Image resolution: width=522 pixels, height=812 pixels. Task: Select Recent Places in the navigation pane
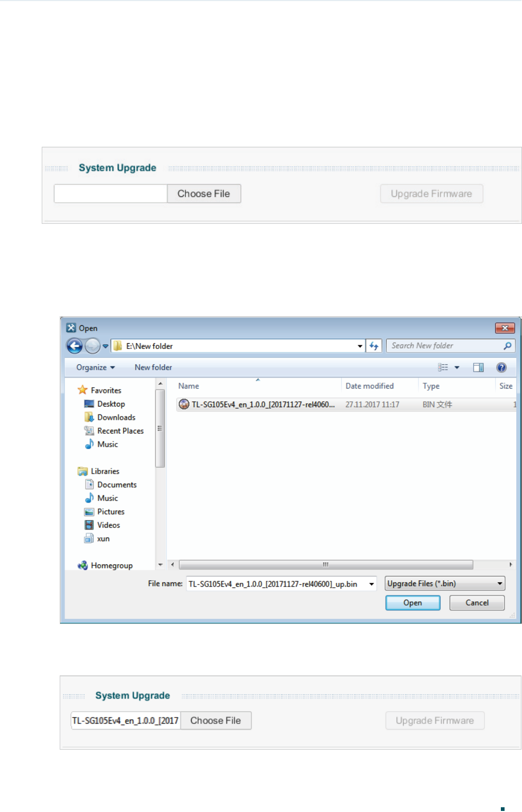[x=120, y=431]
